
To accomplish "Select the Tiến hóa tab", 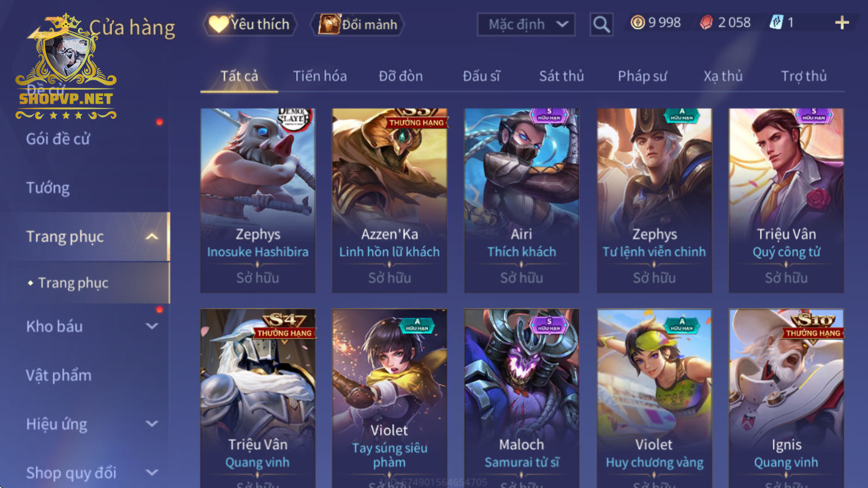I will (319, 76).
